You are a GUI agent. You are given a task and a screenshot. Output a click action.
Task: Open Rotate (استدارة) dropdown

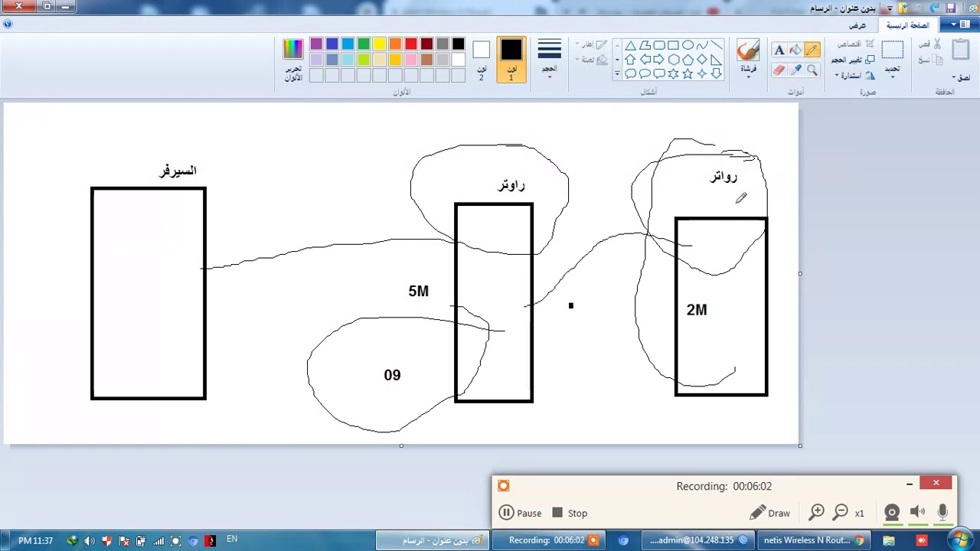(855, 75)
